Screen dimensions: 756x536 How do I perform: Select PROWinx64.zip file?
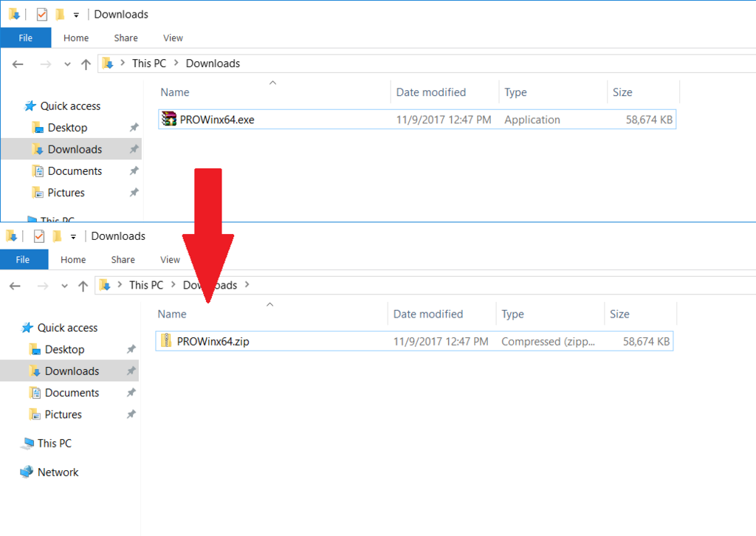414,341
